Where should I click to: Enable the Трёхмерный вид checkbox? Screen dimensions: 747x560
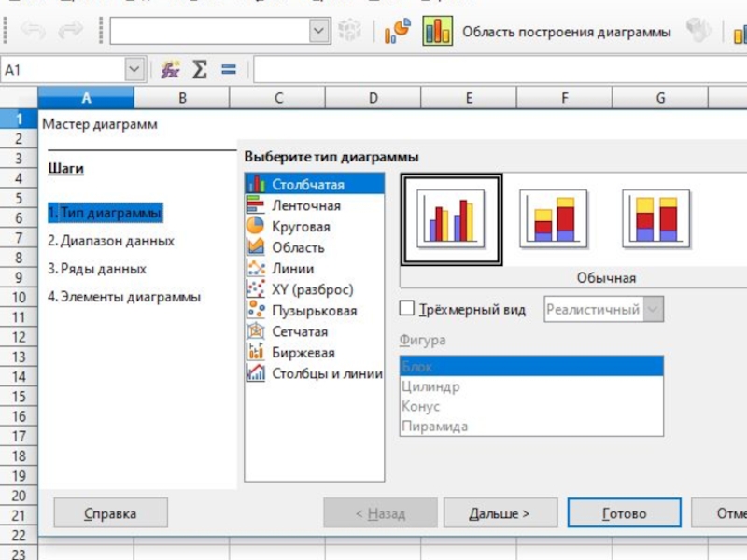[406, 309]
